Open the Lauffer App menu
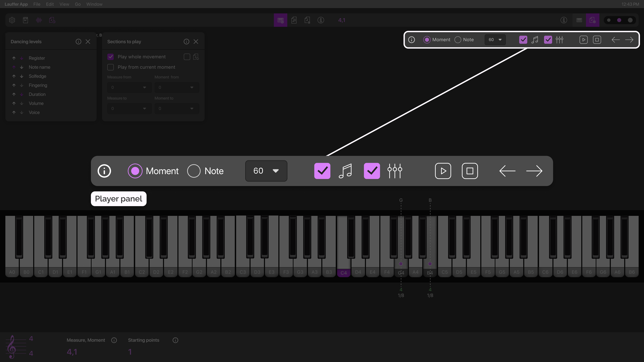The height and width of the screenshot is (362, 644). click(x=16, y=4)
